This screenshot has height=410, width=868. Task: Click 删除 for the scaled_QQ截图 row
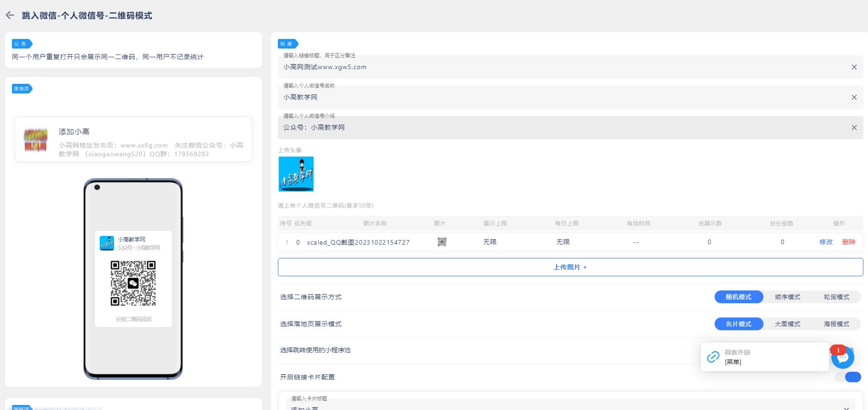[849, 242]
